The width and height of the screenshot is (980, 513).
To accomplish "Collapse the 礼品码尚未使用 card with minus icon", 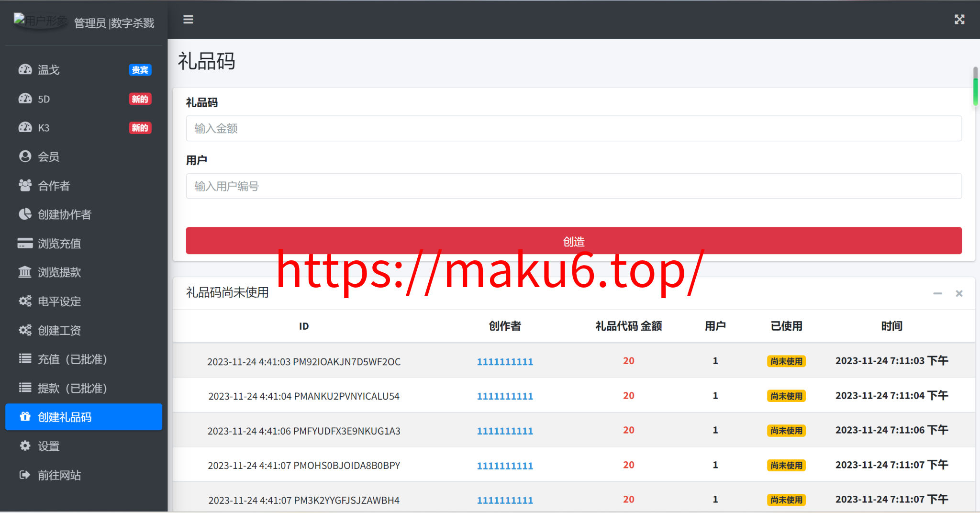I will (937, 293).
